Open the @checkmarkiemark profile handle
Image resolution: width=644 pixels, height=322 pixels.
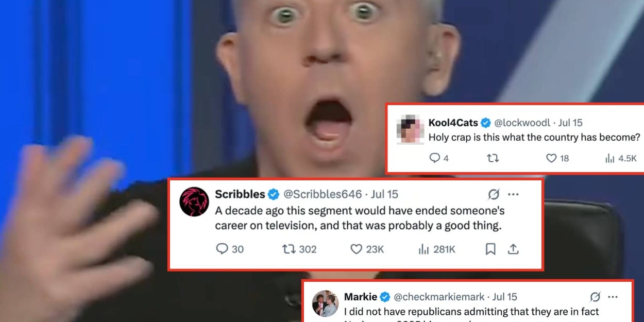click(439, 297)
